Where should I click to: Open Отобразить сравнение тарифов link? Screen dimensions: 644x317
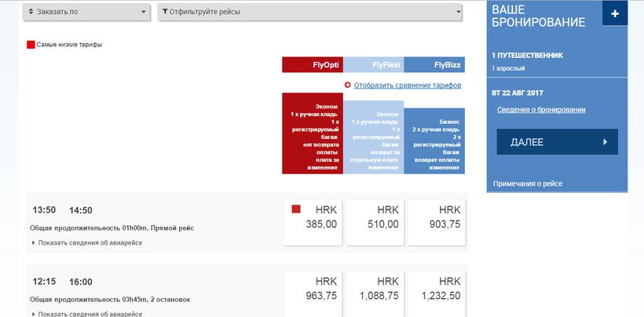point(408,85)
